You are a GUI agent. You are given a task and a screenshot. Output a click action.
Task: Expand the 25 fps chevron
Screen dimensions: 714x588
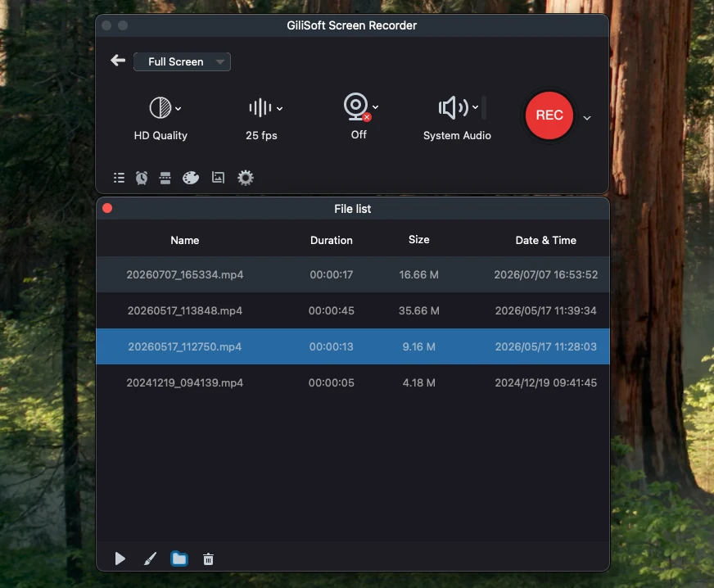(x=279, y=109)
